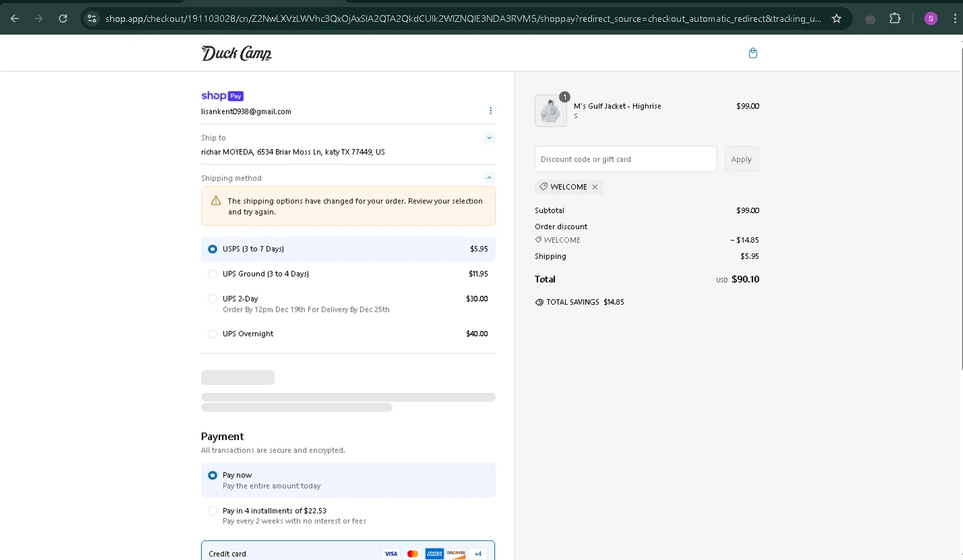Viewport: 963px width, 560px height.
Task: Click the warning icon in shipping alert
Action: tap(216, 201)
